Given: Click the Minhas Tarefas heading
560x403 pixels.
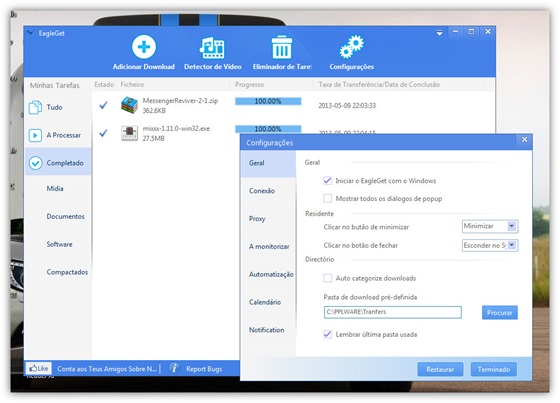Looking at the screenshot, I should 55,85.
